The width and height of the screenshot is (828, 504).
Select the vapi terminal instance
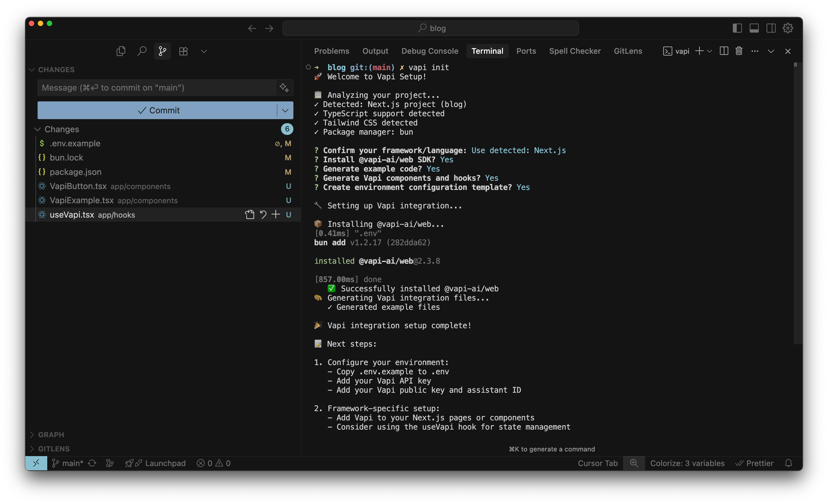click(x=676, y=51)
